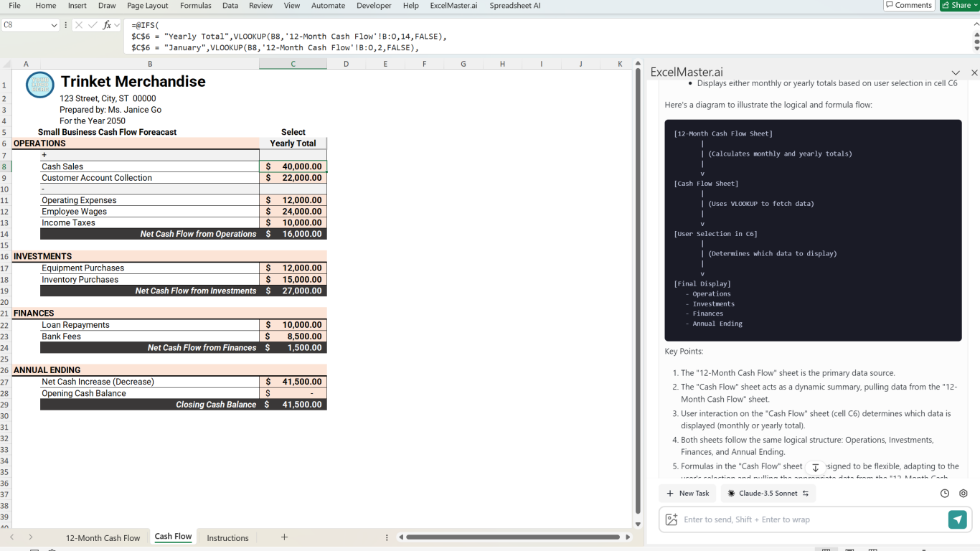Open the Formulas ribbon tab

[196, 5]
